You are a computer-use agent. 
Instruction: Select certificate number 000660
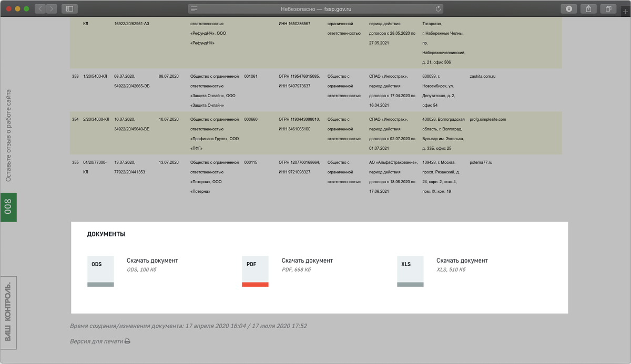[x=251, y=119]
